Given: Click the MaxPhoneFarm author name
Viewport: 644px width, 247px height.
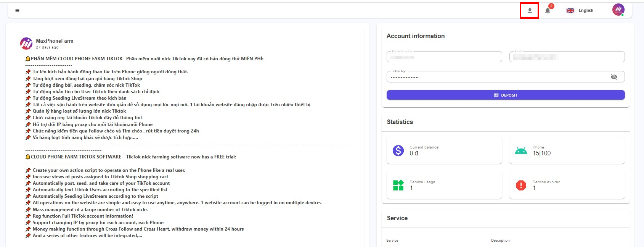Looking at the screenshot, I should point(55,41).
